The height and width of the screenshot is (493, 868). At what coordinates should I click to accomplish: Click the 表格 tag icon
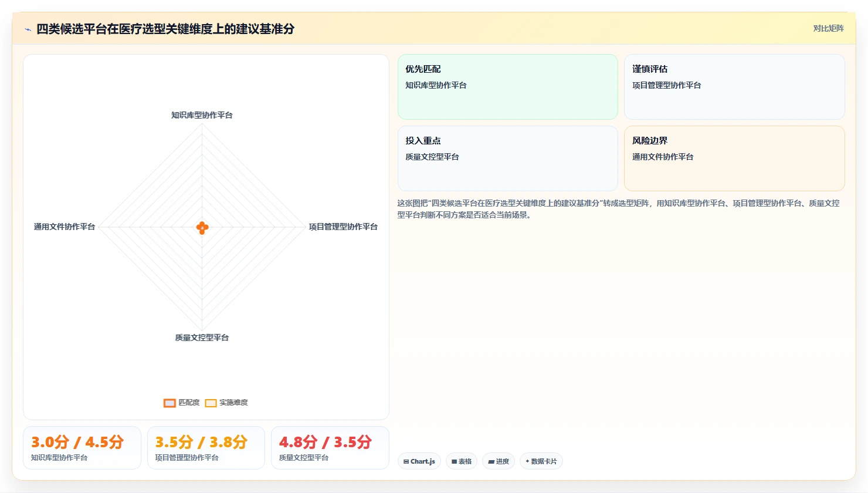(454, 462)
